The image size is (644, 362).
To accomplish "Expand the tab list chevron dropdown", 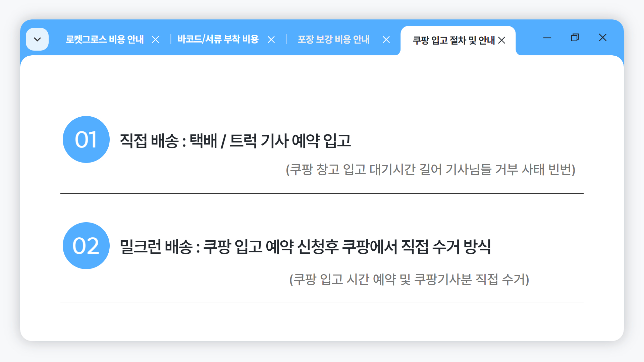I will click(x=37, y=39).
